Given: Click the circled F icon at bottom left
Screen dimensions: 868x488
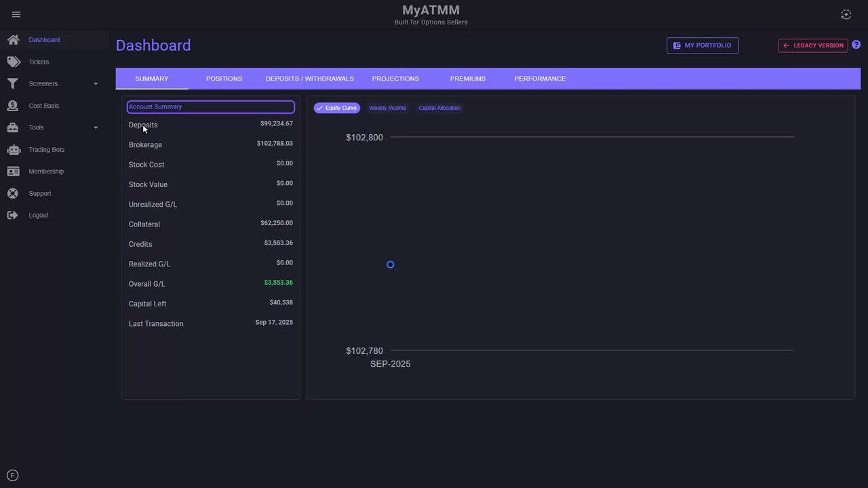Looking at the screenshot, I should pyautogui.click(x=12, y=476).
